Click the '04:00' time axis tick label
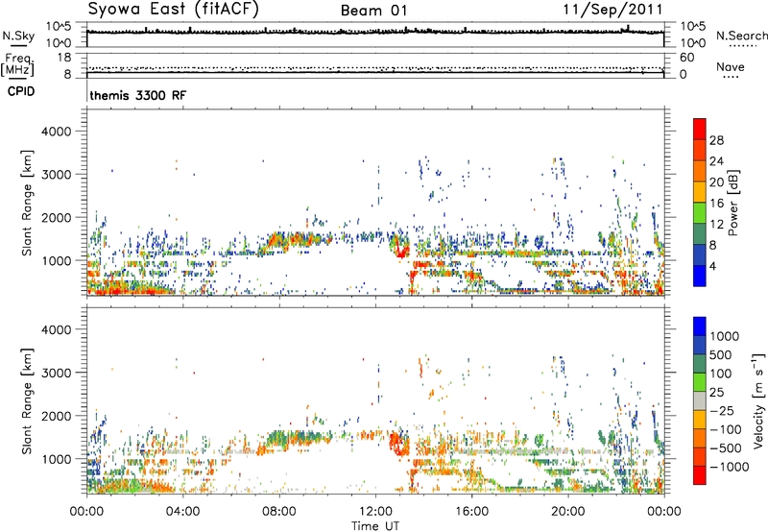Image resolution: width=768 pixels, height=532 pixels. click(182, 512)
